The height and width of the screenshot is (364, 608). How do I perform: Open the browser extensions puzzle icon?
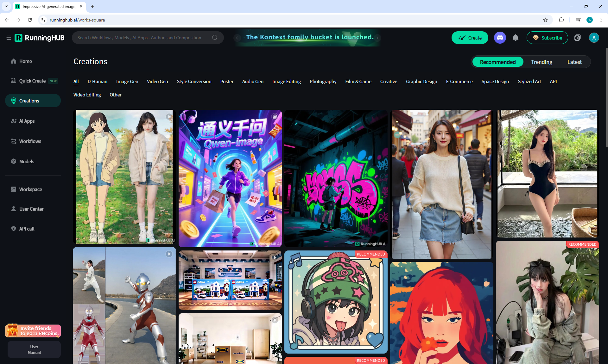[x=561, y=20]
